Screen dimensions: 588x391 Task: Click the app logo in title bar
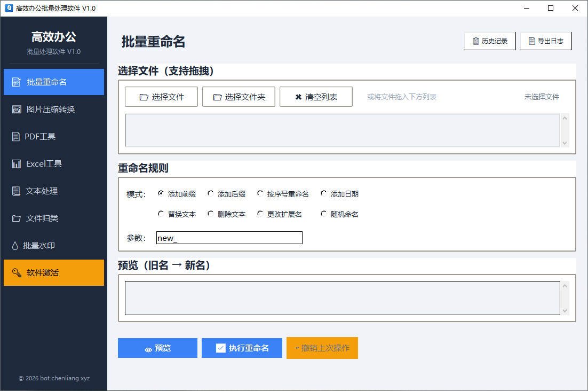tap(9, 8)
